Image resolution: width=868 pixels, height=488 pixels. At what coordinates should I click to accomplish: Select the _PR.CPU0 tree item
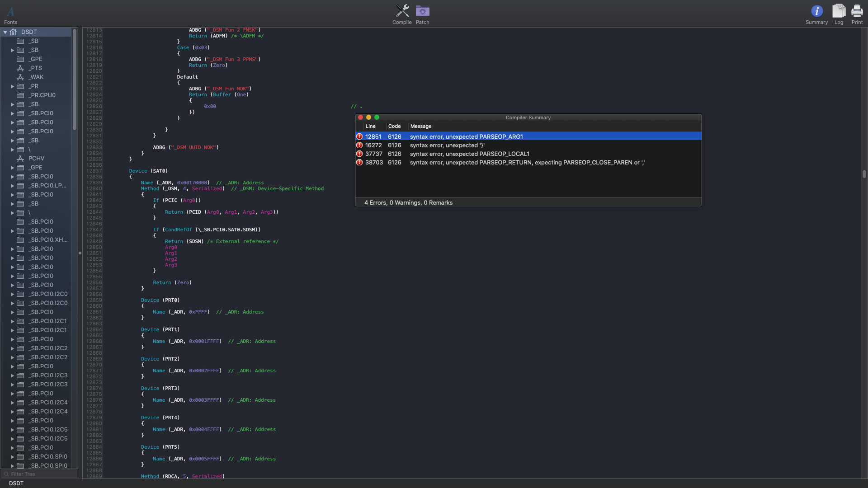[42, 95]
